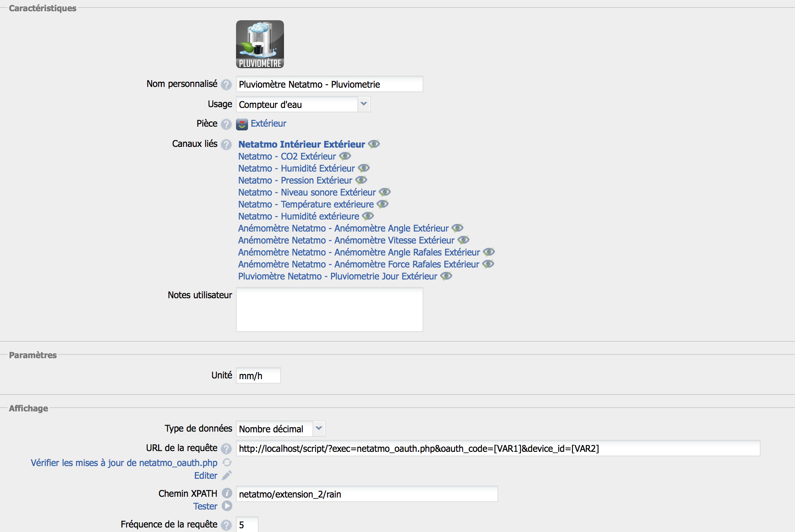
Task: Open Netatmo - Pression Extérieur link
Action: click(x=295, y=180)
